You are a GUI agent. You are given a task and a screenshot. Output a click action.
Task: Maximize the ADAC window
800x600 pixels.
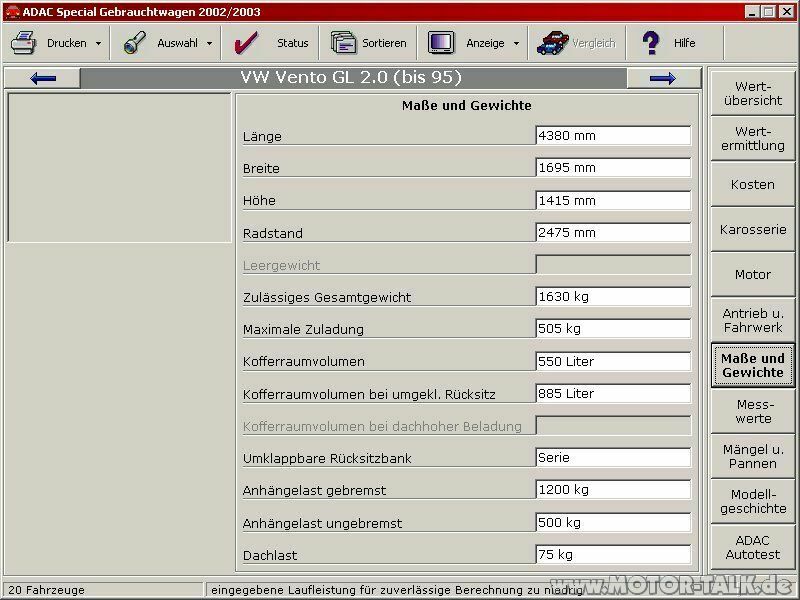tap(768, 12)
